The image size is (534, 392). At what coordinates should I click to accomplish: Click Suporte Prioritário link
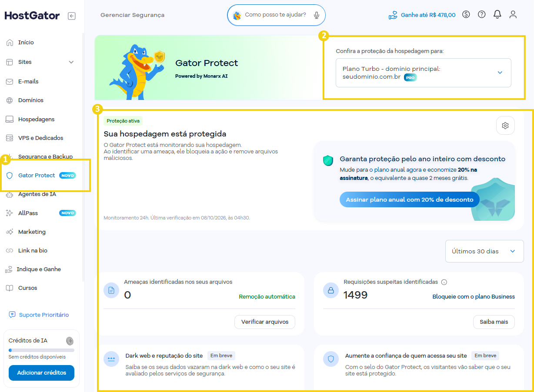coord(43,315)
